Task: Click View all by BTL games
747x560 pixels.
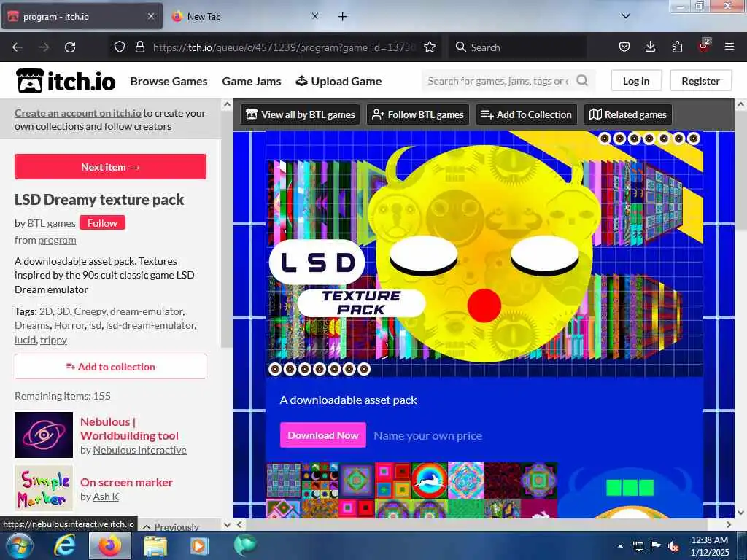Action: coord(300,114)
